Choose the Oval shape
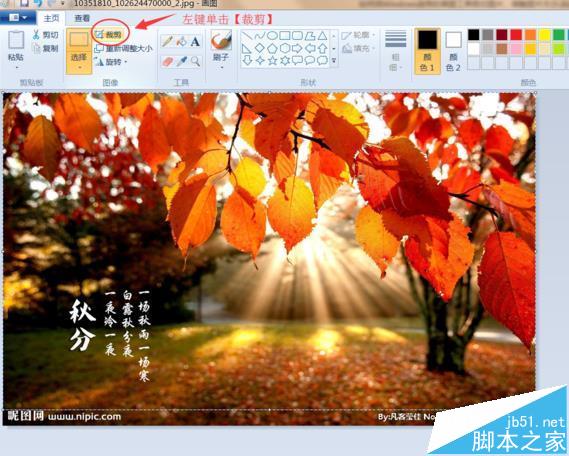This screenshot has height=456, width=569. tap(272, 36)
